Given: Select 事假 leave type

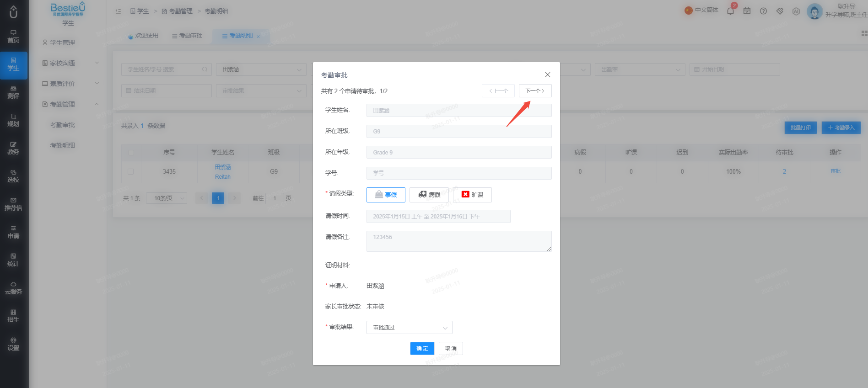Looking at the screenshot, I should [386, 195].
